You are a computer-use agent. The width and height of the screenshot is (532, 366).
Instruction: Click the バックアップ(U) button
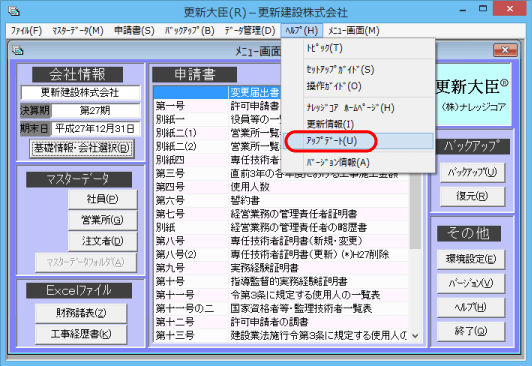pos(472,173)
